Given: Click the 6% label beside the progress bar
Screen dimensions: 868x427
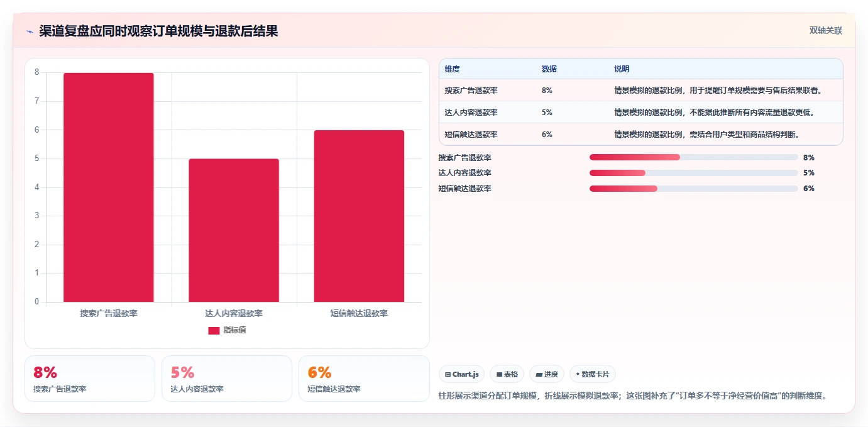Looking at the screenshot, I should pyautogui.click(x=809, y=189).
